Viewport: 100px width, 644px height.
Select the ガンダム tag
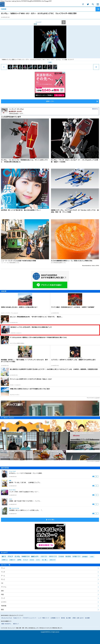(x=17, y=556)
